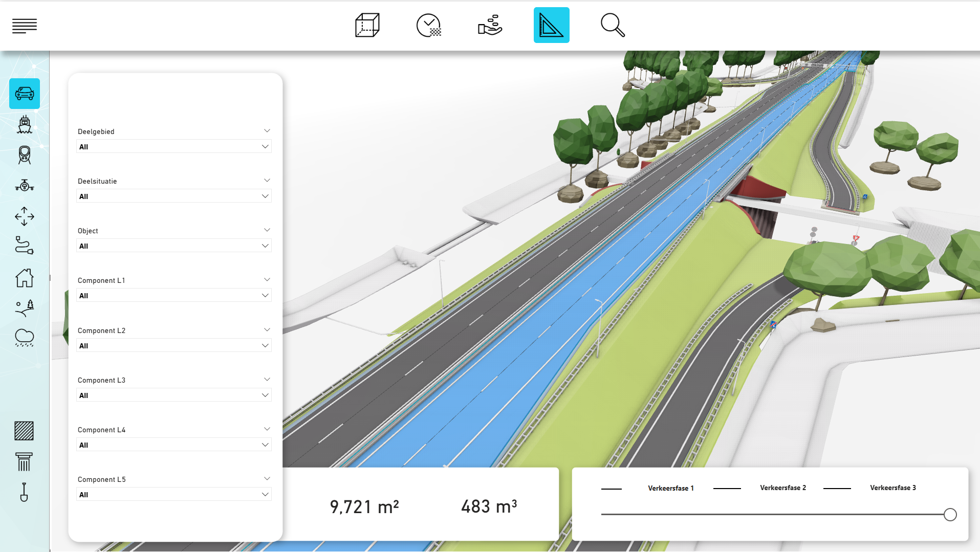Select the car road-traffic category
The image size is (980, 552).
[25, 94]
